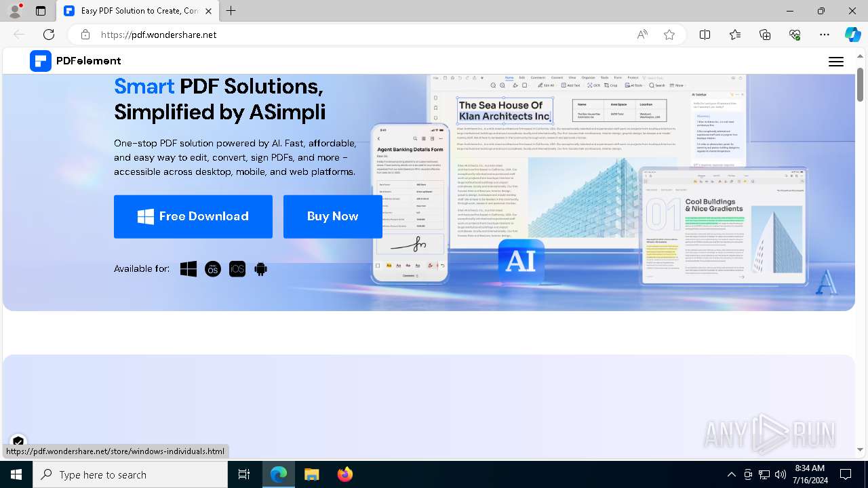This screenshot has height=488, width=868.
Task: Click the volume speaker tray icon
Action: (780, 474)
